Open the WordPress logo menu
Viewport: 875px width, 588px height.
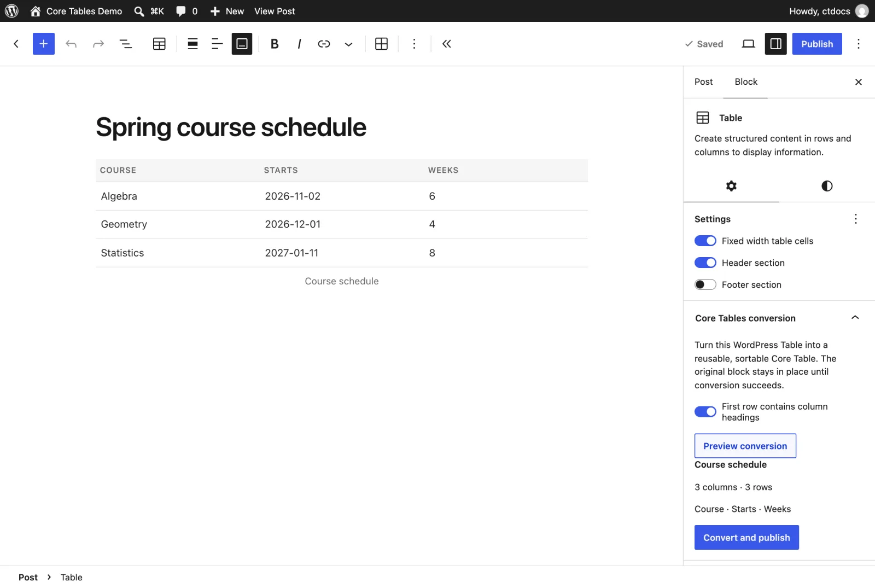tap(11, 11)
